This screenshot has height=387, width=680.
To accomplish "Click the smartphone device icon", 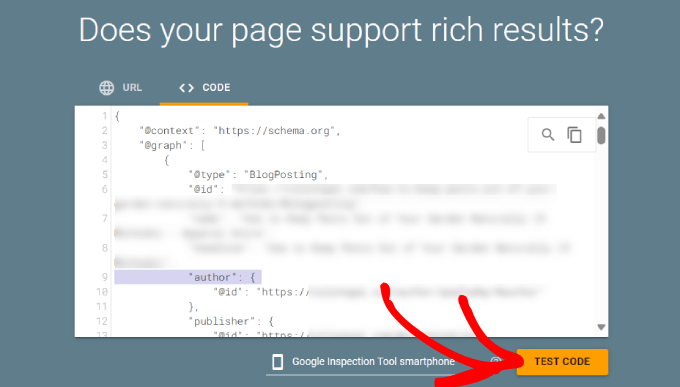I will point(278,361).
